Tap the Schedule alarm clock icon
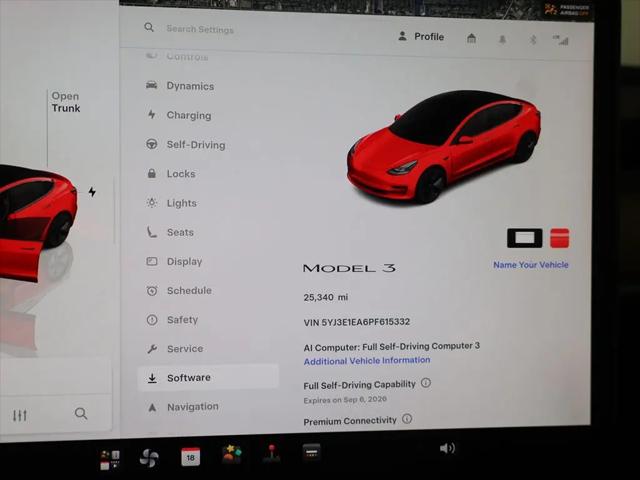Screen dimensions: 640x480 (152, 291)
